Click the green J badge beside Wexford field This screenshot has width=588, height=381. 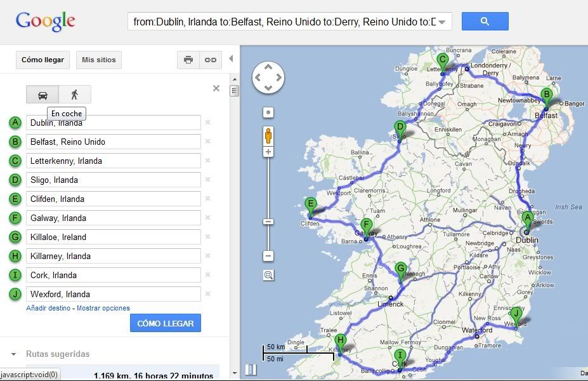pos(15,294)
